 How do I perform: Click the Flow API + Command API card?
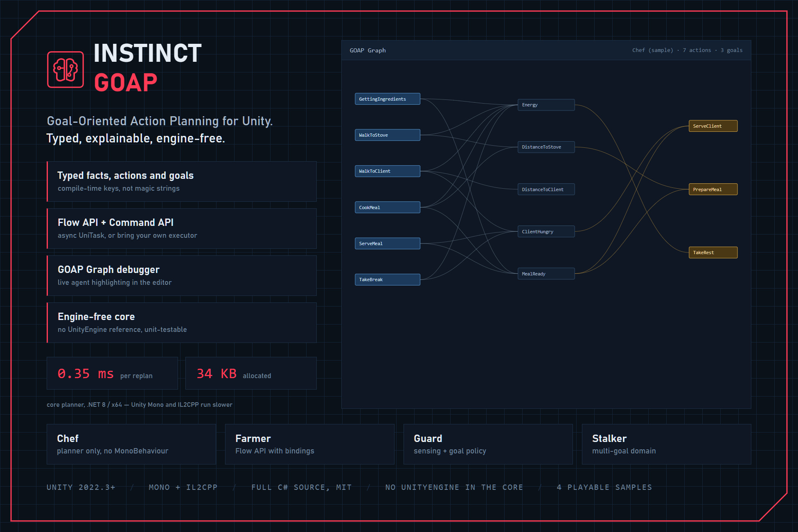click(x=182, y=228)
